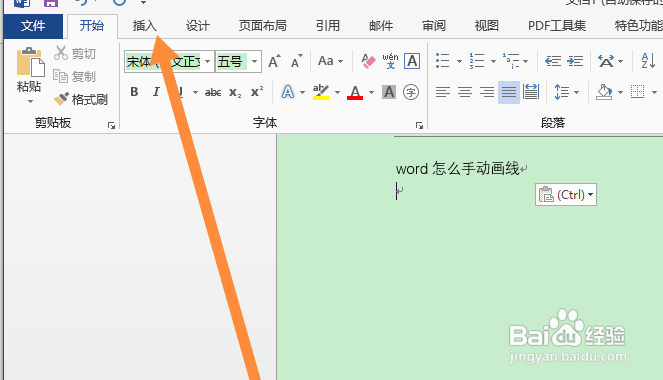
Task: Open the 特色功能 tab
Action: (638, 26)
